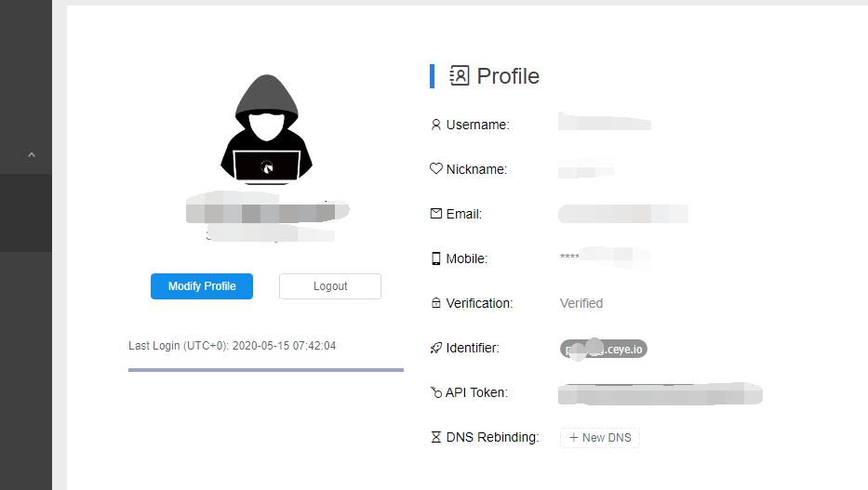This screenshot has width=868, height=490.
Task: Click the API Token icon
Action: (435, 392)
